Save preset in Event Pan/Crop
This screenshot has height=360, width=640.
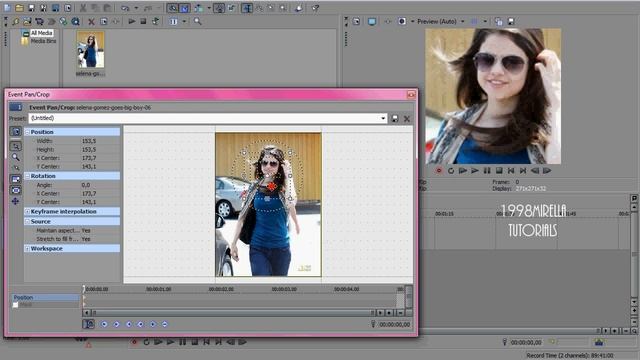(x=395, y=119)
